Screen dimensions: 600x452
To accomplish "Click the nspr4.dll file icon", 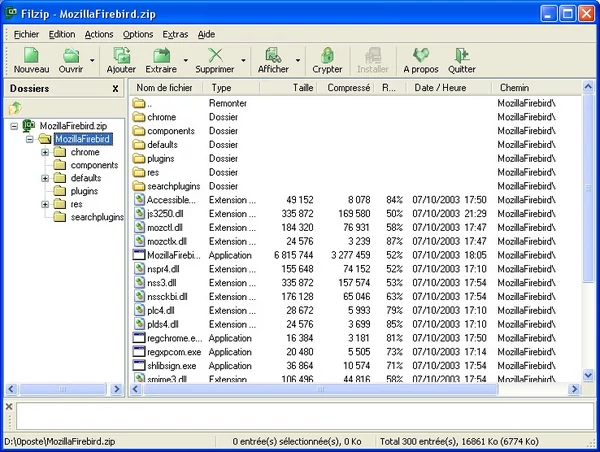I will pyautogui.click(x=139, y=268).
